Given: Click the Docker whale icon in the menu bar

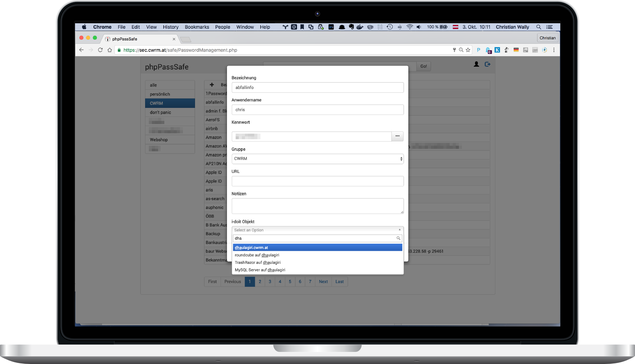Looking at the screenshot, I should pyautogui.click(x=360, y=27).
